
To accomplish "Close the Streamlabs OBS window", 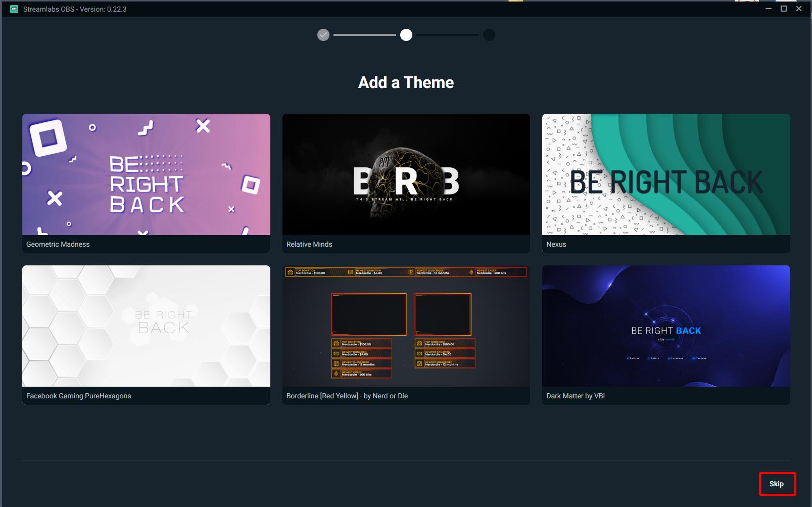I will point(799,9).
